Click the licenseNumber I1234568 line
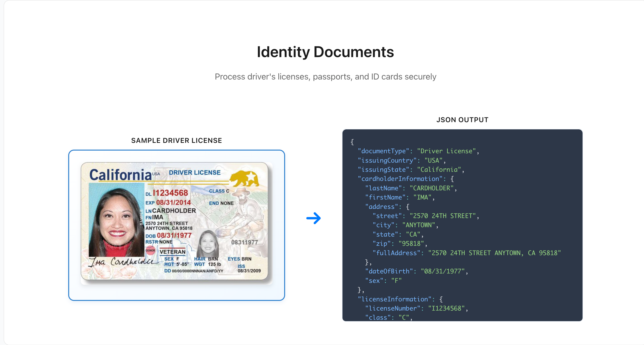 coord(416,308)
